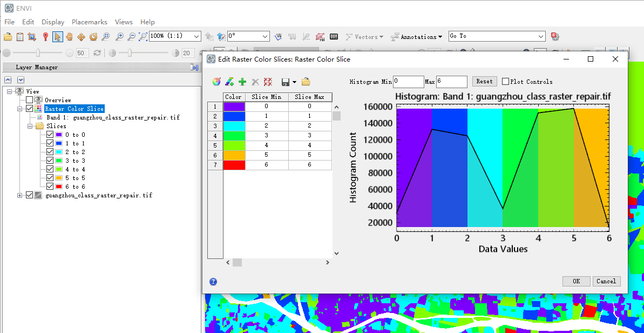Open the dialog help question mark icon
This screenshot has height=333, width=644.
pyautogui.click(x=213, y=282)
